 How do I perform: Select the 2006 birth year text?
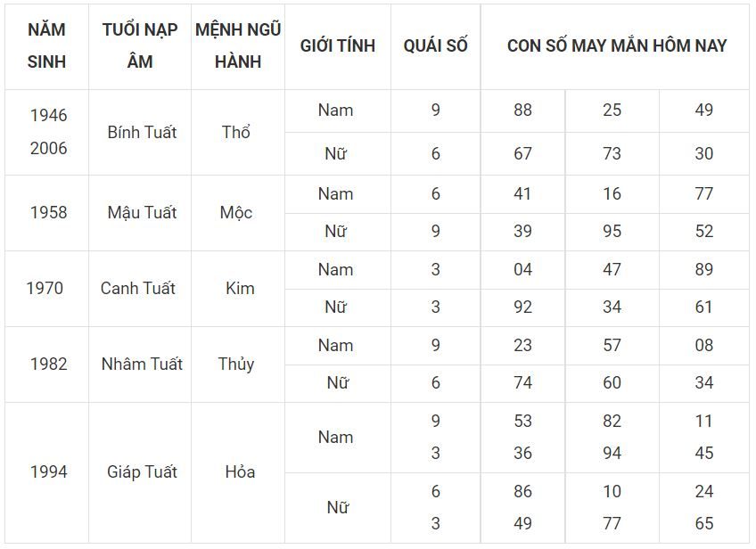[x=48, y=148]
